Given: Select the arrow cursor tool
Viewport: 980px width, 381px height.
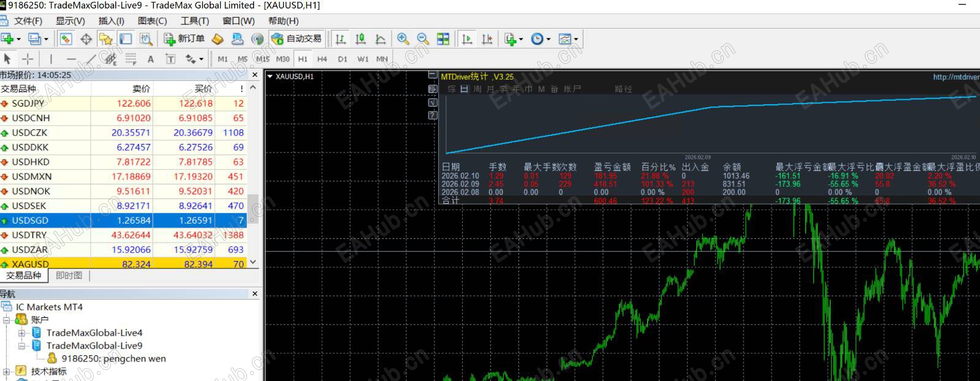Looking at the screenshot, I should [7, 59].
